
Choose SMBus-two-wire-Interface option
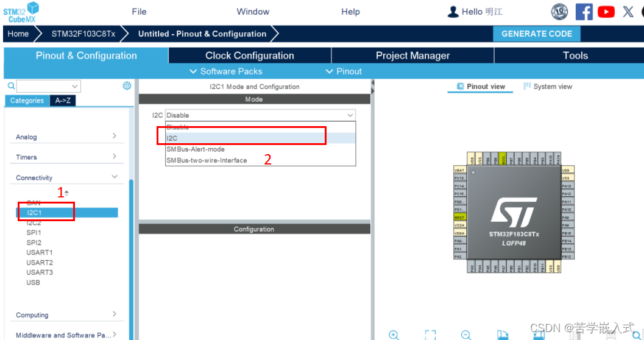(x=260, y=161)
